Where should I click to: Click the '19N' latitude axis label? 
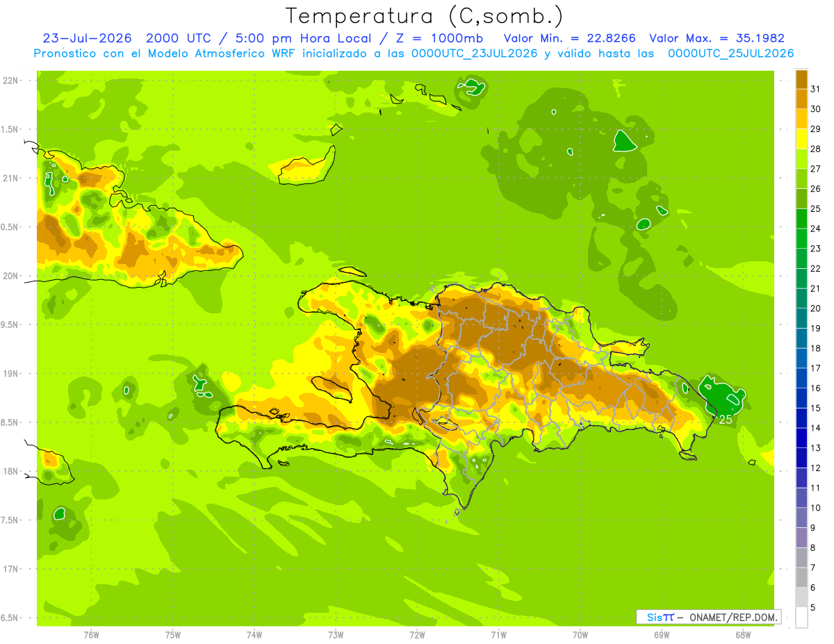tap(10, 374)
